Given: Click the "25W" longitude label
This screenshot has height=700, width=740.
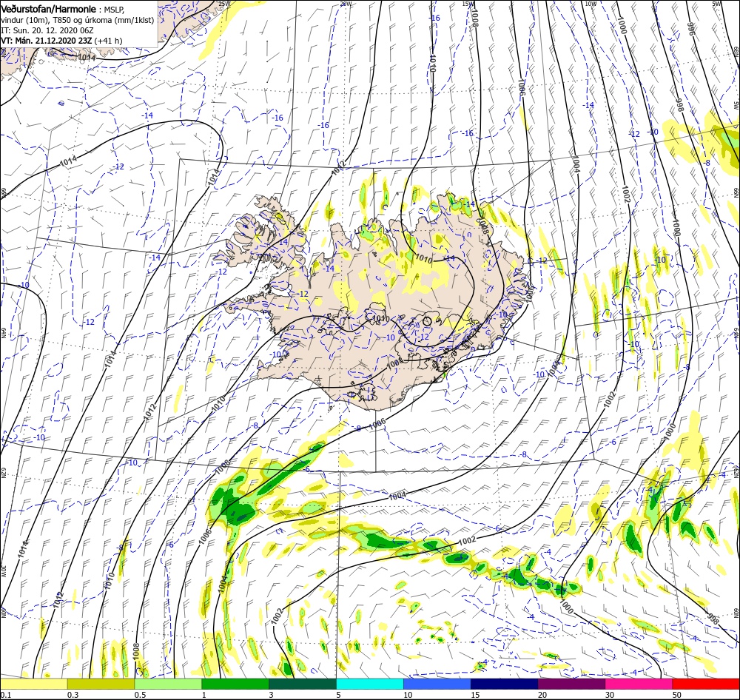Looking at the screenshot, I should point(225,4).
